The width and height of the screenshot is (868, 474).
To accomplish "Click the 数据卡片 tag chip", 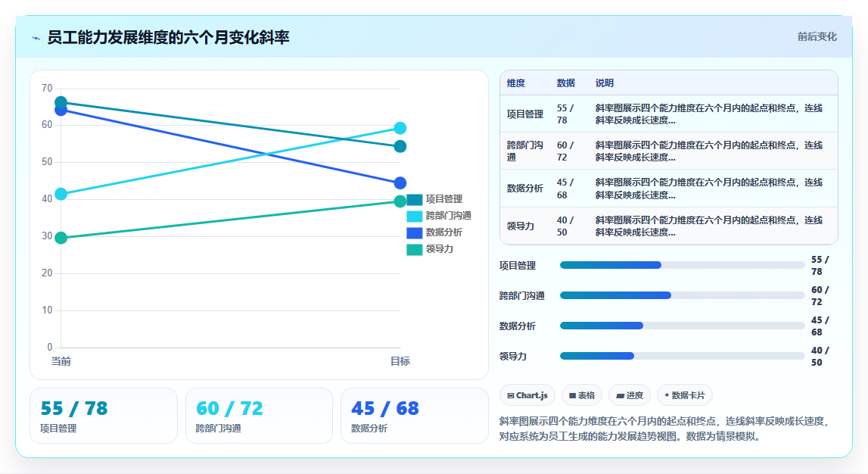I will [x=684, y=395].
